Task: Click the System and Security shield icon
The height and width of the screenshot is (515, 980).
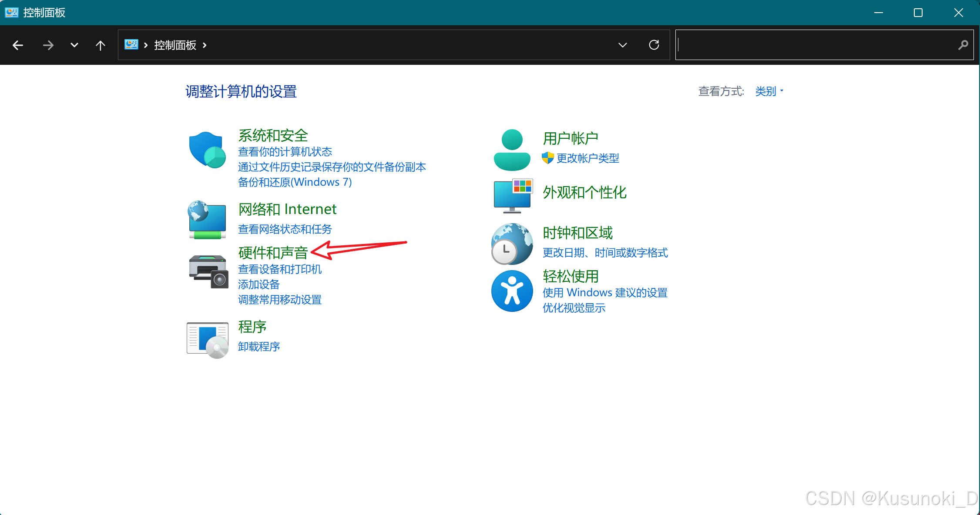Action: tap(207, 150)
